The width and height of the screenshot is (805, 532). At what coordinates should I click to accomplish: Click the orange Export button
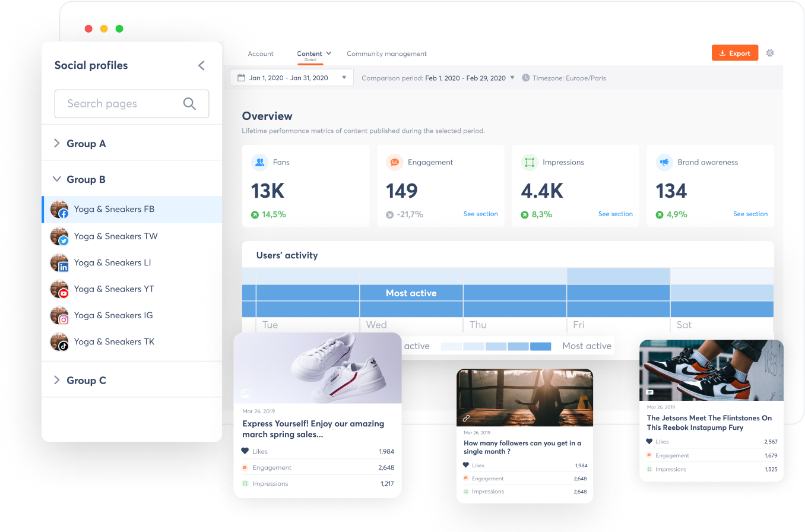click(735, 52)
